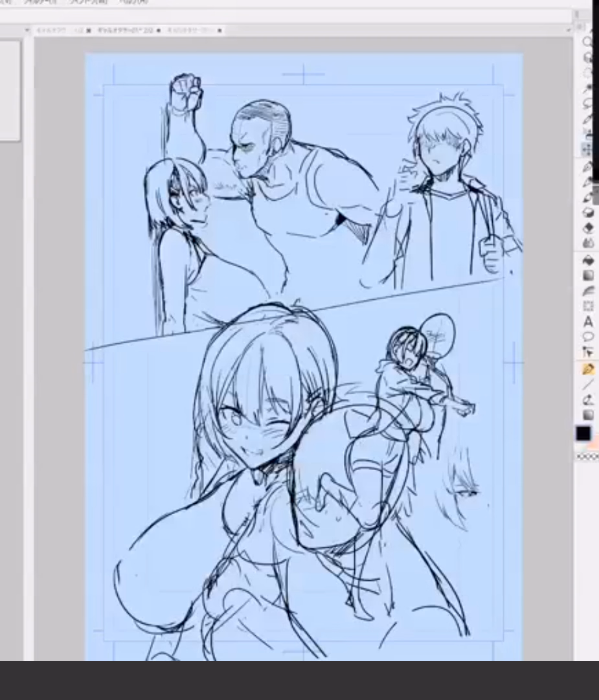Viewport: 599px width, 700px height.
Task: Select the Pen nib tool
Action: pos(587,167)
